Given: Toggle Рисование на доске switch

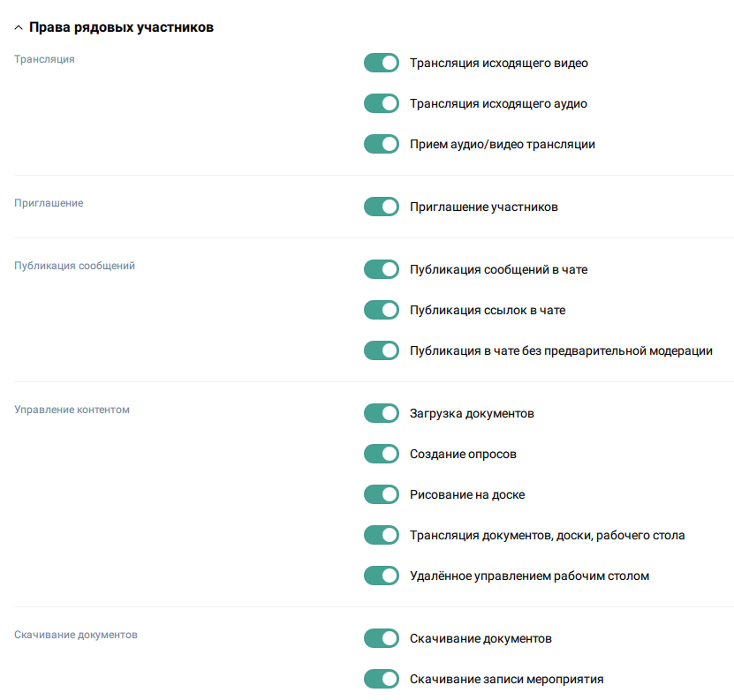Looking at the screenshot, I should pos(382,494).
